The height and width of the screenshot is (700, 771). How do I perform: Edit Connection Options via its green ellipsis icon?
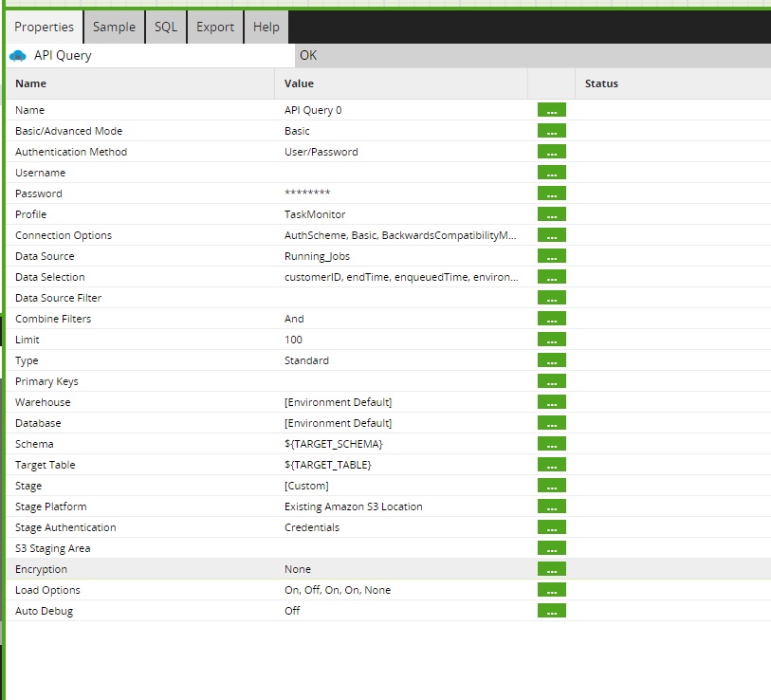coord(551,234)
